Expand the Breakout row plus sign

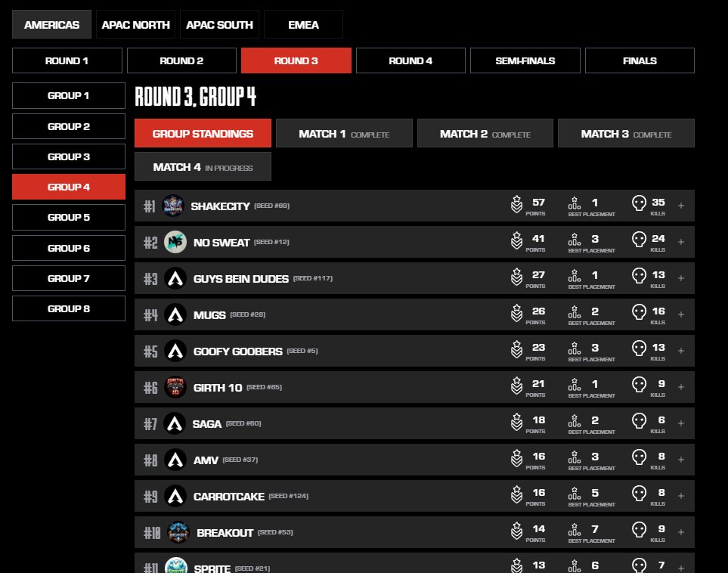680,532
